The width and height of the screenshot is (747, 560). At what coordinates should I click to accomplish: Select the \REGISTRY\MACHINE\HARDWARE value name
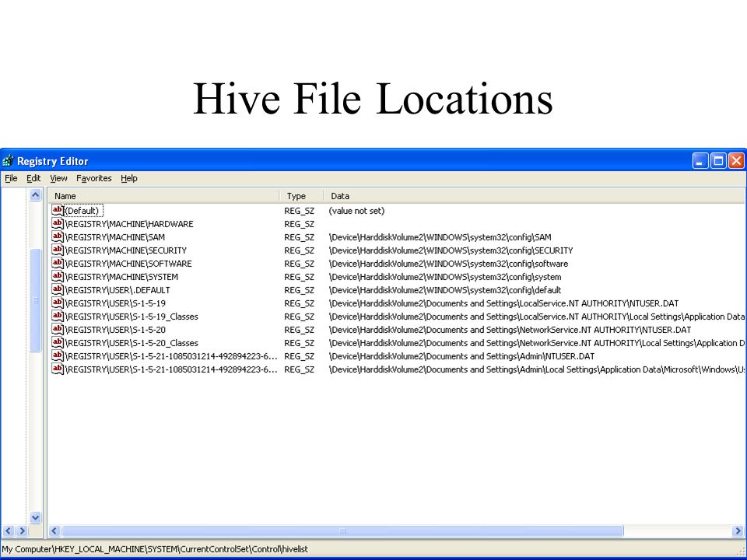pos(129,224)
